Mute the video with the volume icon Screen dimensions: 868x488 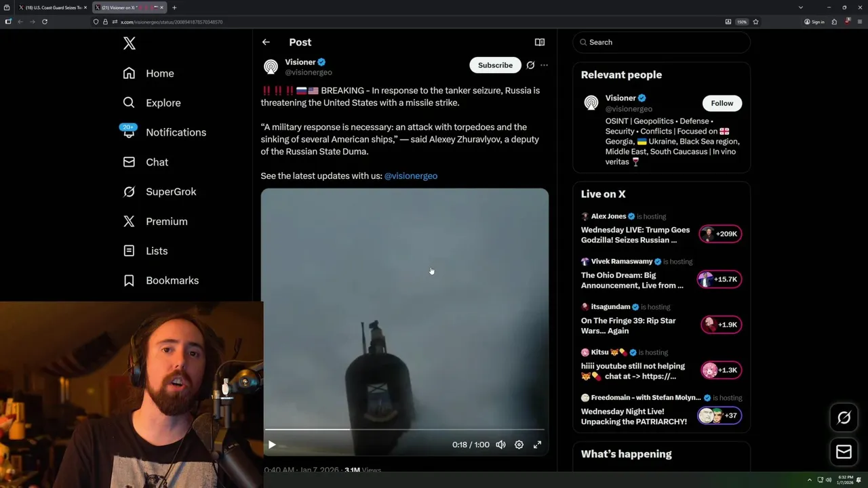[x=500, y=445]
